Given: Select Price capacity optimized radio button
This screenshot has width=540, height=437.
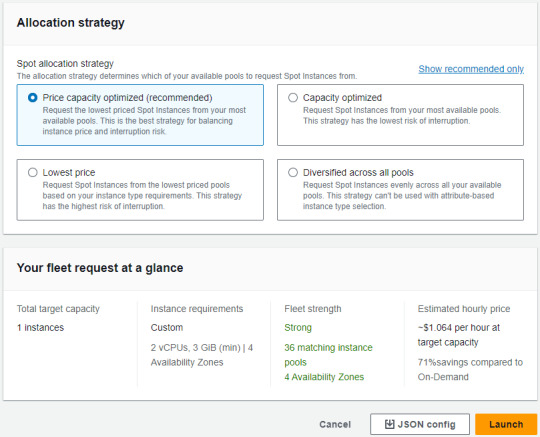Looking at the screenshot, I should point(32,98).
